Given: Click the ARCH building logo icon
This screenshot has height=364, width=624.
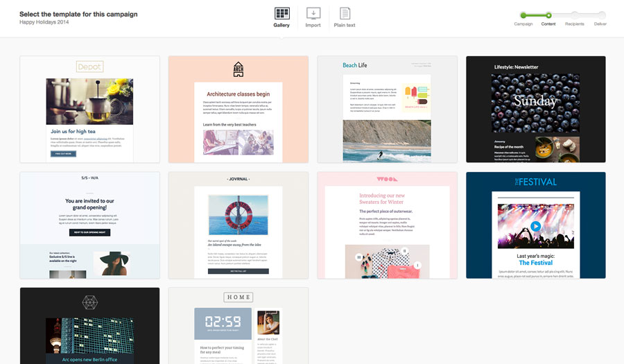Looking at the screenshot, I should (x=239, y=69).
